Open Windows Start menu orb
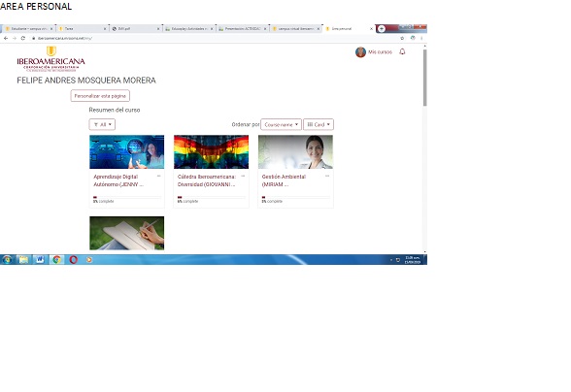The width and height of the screenshot is (571, 392). click(x=7, y=259)
